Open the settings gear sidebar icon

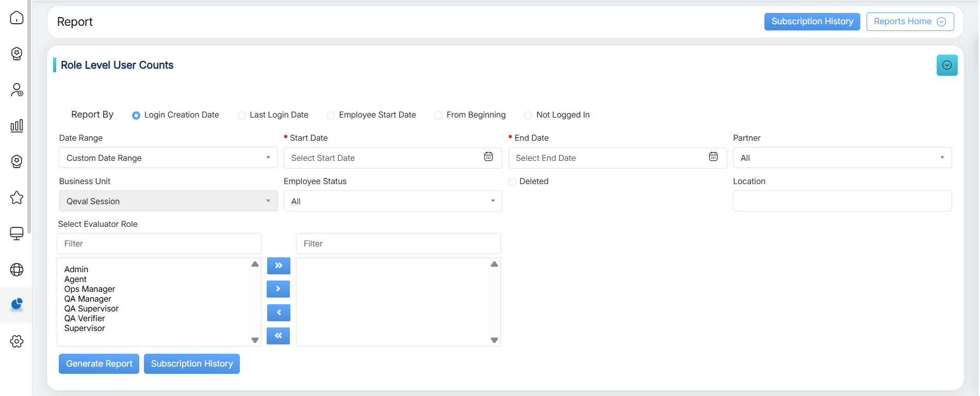coord(17,341)
